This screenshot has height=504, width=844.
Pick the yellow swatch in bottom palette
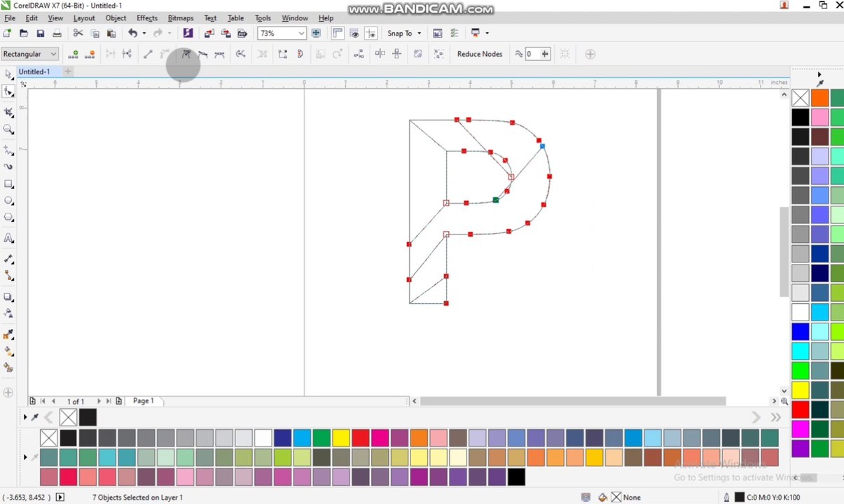point(341,438)
